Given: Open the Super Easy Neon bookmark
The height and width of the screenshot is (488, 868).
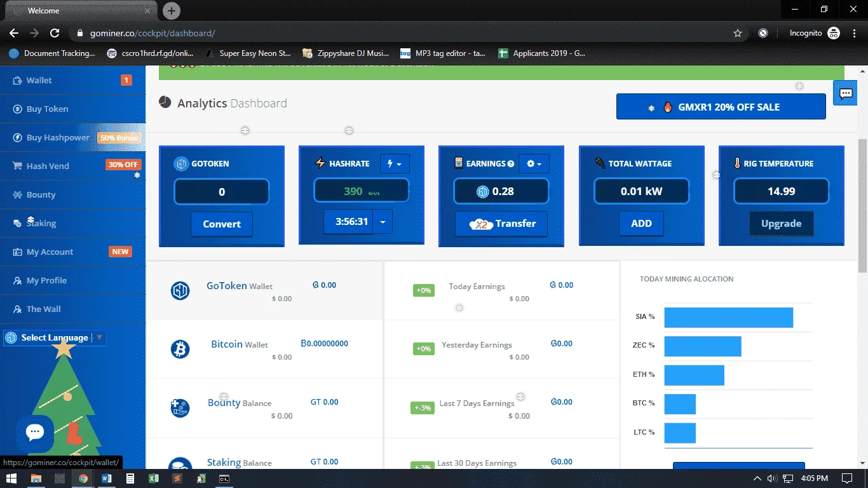Looking at the screenshot, I should [249, 53].
